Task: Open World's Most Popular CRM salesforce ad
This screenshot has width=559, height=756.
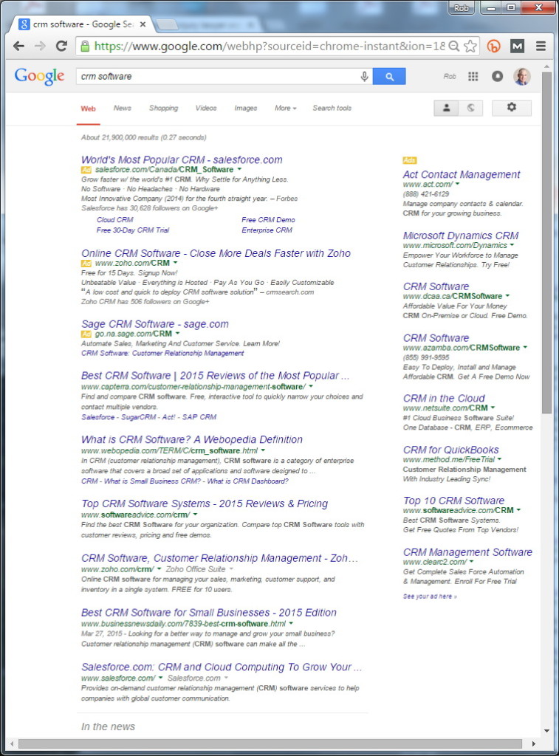Action: pyautogui.click(x=182, y=159)
